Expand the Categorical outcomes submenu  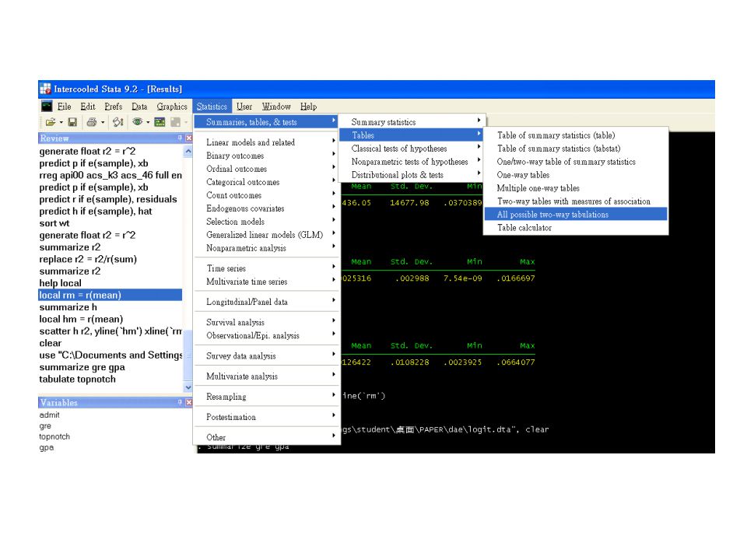click(266, 182)
